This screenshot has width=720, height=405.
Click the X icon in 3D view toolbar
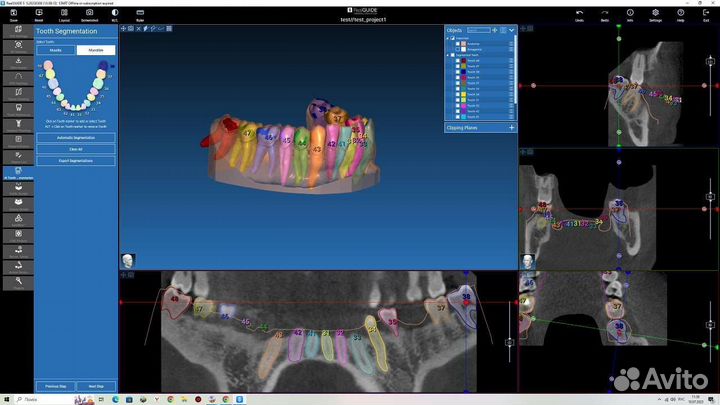tap(138, 28)
